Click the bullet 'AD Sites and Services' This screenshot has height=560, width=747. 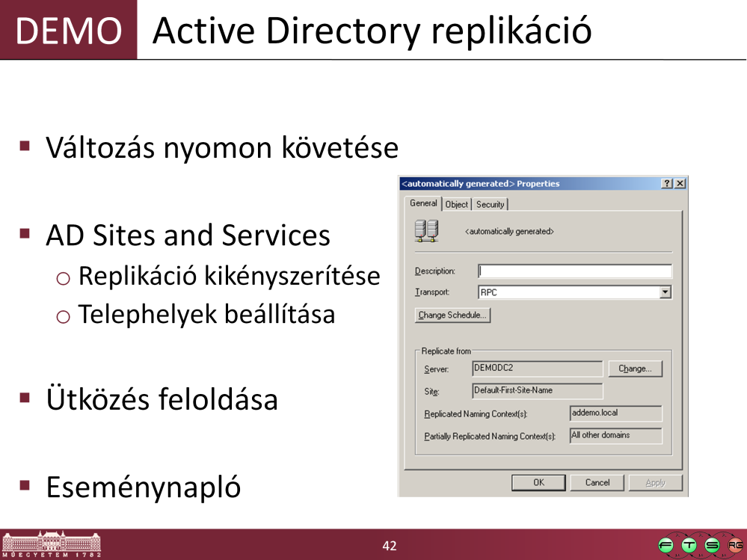(x=188, y=236)
